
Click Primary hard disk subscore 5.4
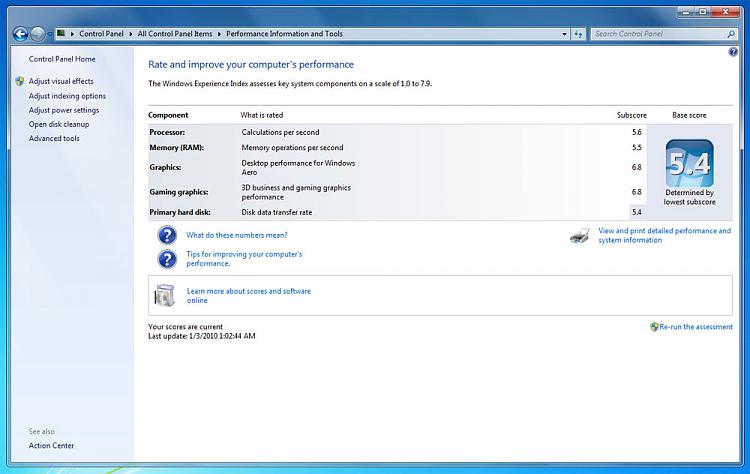pos(636,212)
